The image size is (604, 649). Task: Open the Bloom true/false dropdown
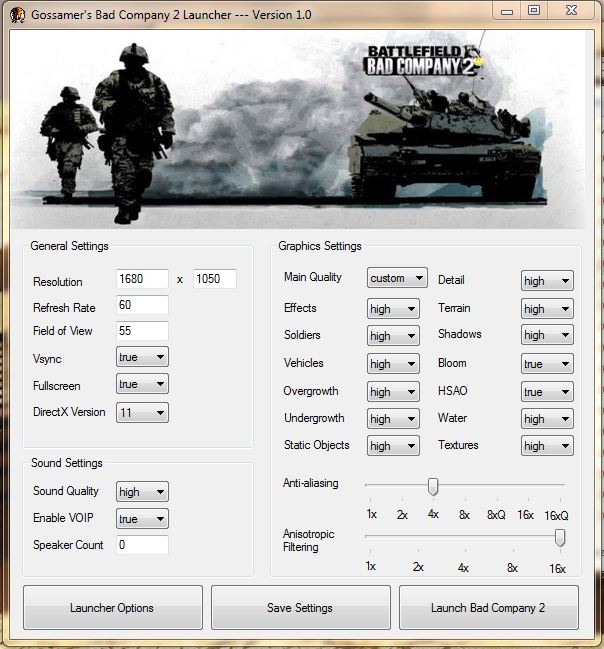[x=547, y=364]
